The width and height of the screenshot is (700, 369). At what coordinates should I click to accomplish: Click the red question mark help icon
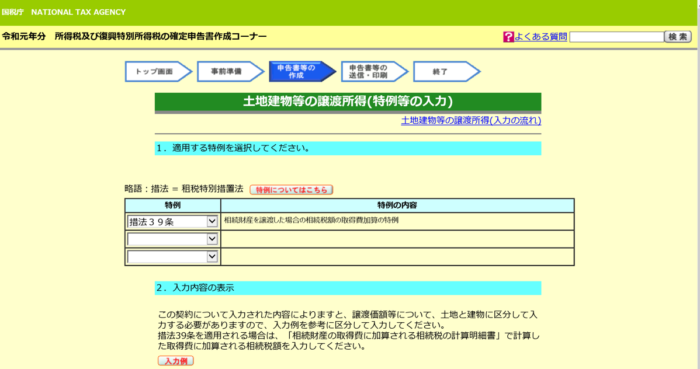[508, 37]
